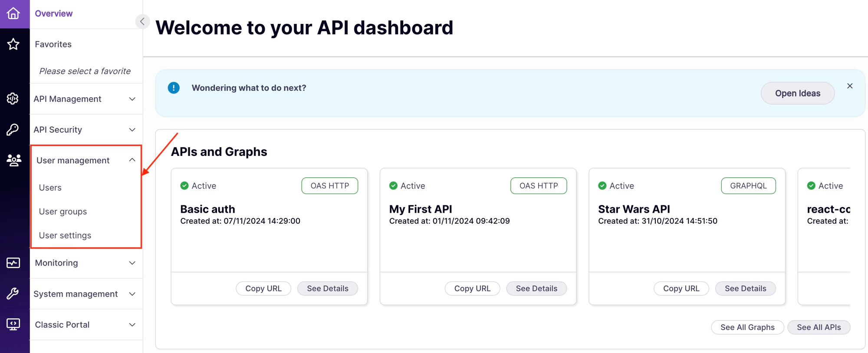See Details for Star Wars API
This screenshot has height=353, width=868.
tap(745, 288)
